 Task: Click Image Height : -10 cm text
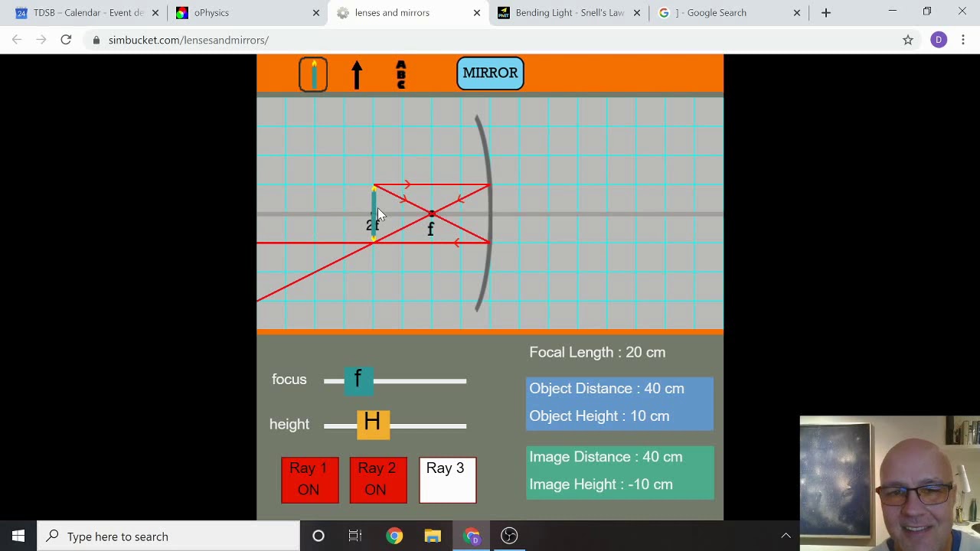point(601,484)
